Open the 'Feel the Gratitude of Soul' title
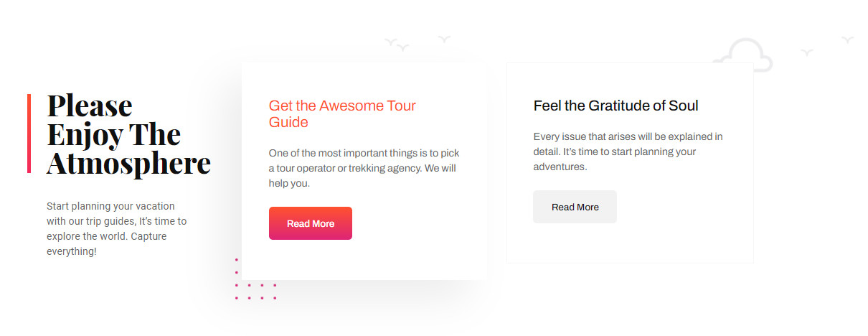Screen dimensions: 868x336 [615, 106]
